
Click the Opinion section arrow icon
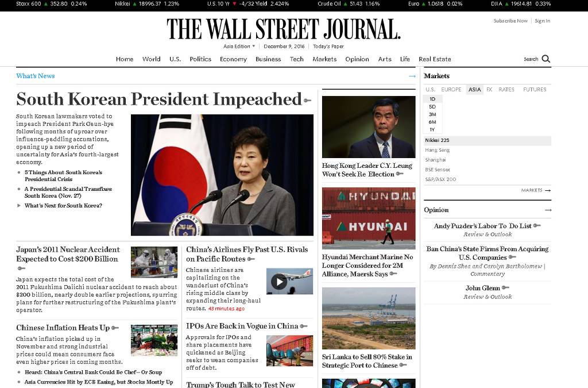coord(548,210)
